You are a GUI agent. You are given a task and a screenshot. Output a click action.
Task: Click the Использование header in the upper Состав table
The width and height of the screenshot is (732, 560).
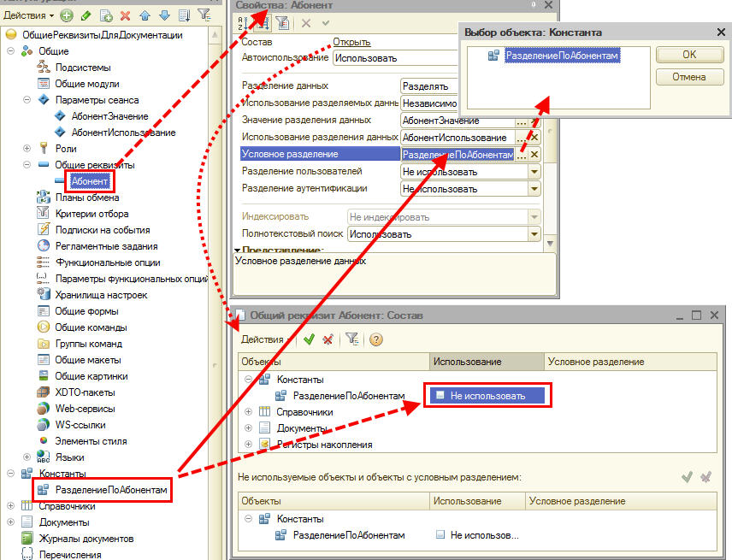click(487, 362)
